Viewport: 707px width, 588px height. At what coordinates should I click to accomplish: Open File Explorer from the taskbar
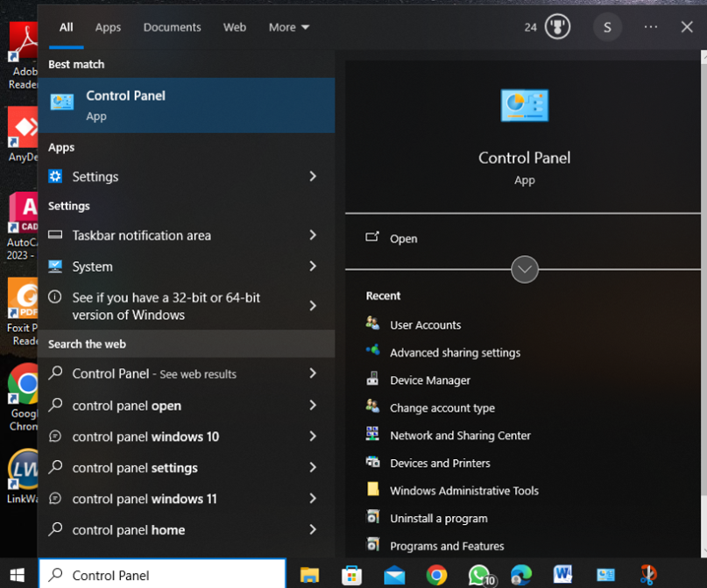point(309,575)
